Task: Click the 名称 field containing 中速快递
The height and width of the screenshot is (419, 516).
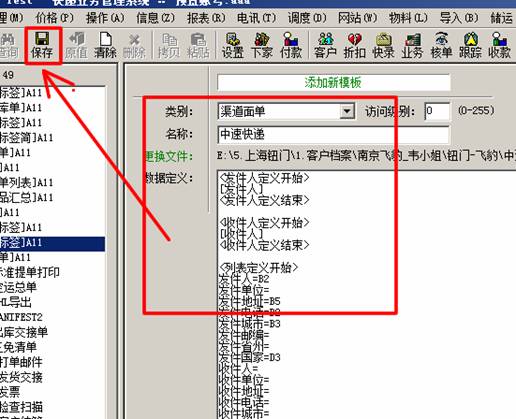Action: tap(333, 134)
